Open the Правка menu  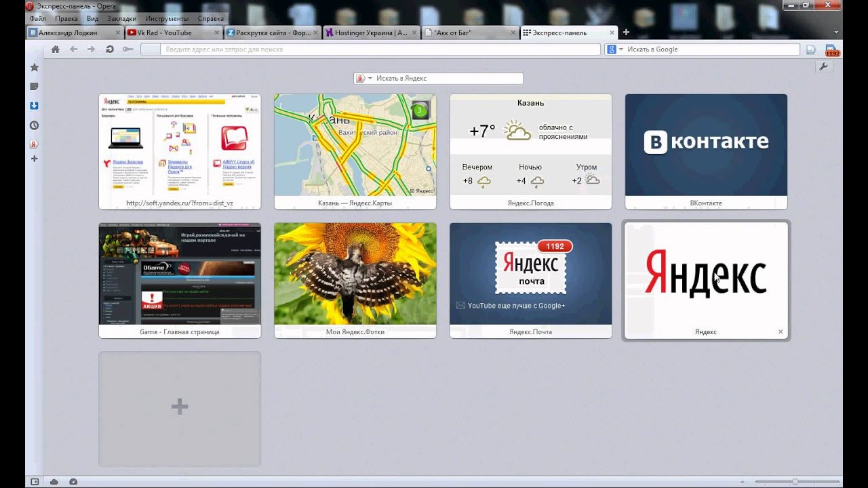pyautogui.click(x=66, y=19)
